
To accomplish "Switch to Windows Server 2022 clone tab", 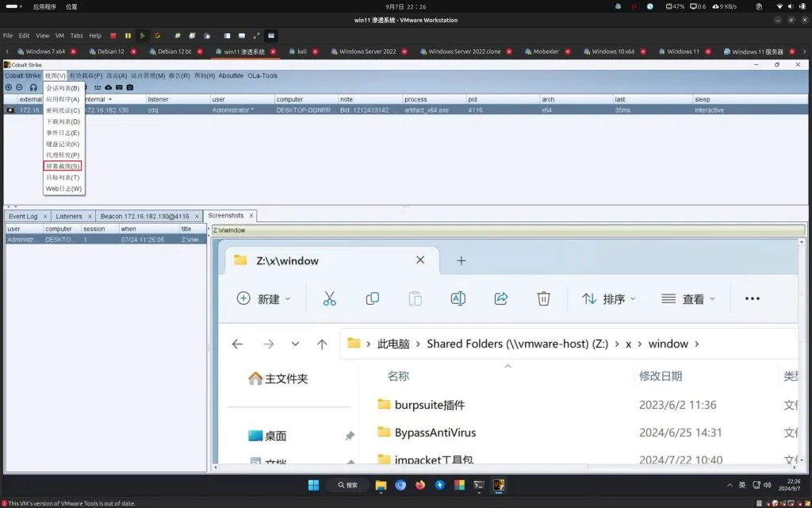I will [465, 52].
